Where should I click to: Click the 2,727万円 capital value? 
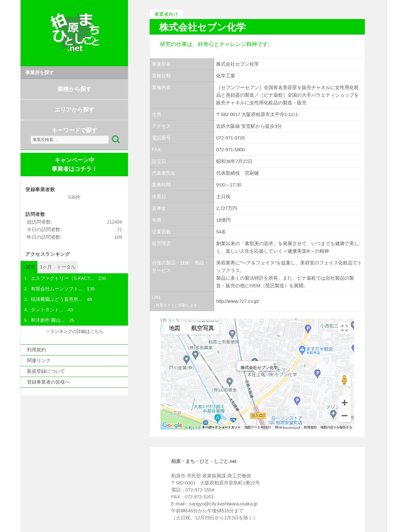226,208
